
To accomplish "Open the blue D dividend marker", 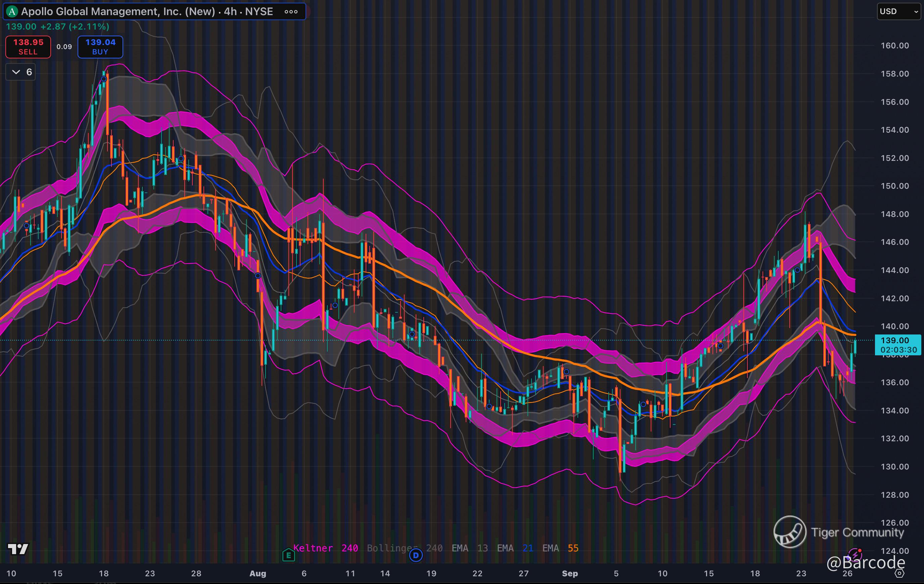I will coord(416,555).
